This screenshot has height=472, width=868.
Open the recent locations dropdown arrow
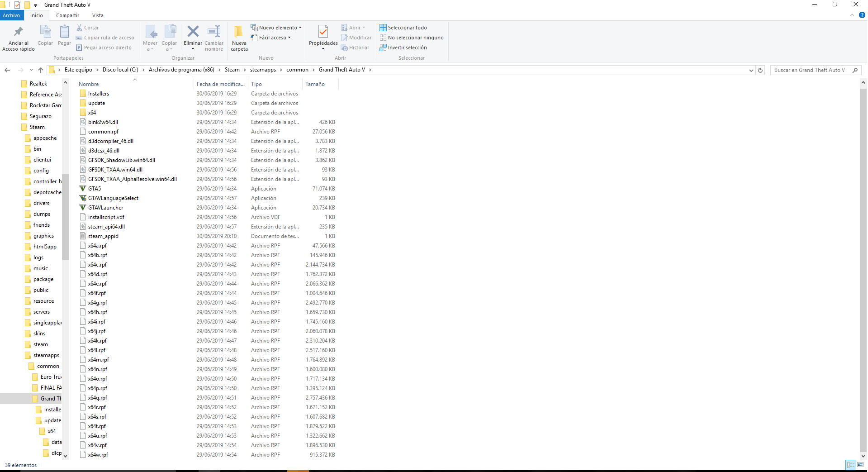(x=31, y=70)
